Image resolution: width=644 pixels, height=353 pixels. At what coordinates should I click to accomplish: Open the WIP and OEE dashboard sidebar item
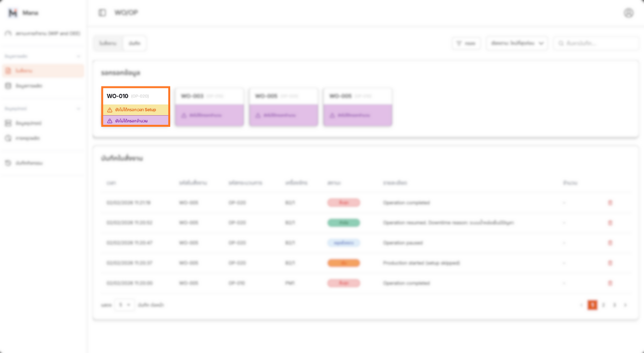tap(43, 33)
